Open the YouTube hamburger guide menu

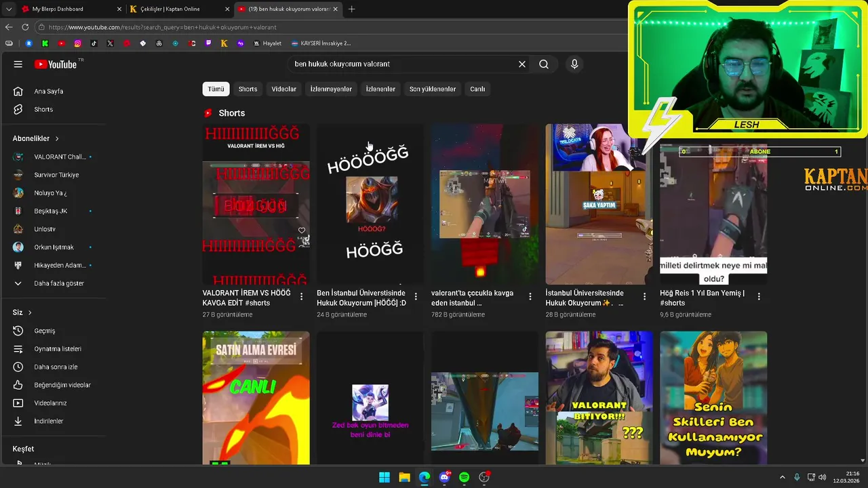(x=18, y=64)
